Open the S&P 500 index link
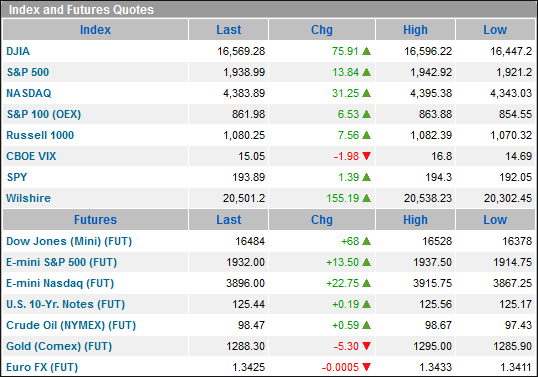The height and width of the screenshot is (377, 538). coord(28,72)
